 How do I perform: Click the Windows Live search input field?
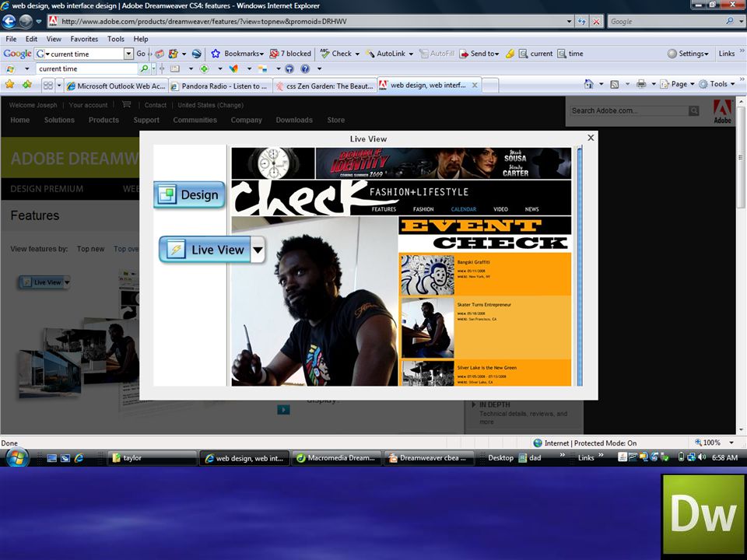(x=86, y=69)
